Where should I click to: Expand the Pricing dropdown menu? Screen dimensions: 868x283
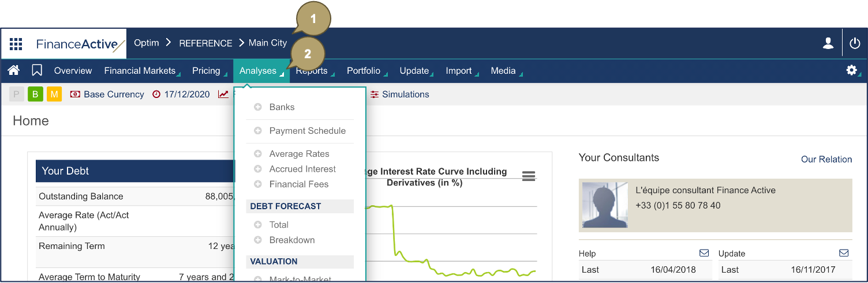click(206, 71)
